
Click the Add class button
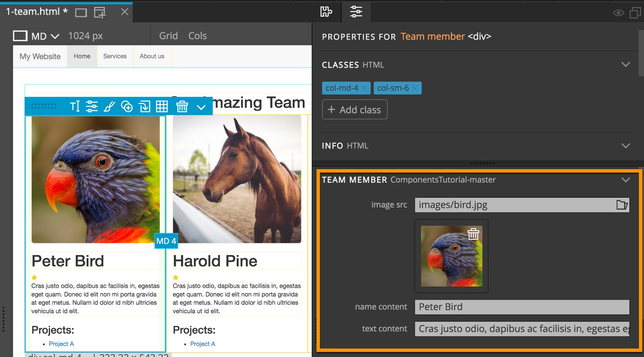click(x=355, y=110)
